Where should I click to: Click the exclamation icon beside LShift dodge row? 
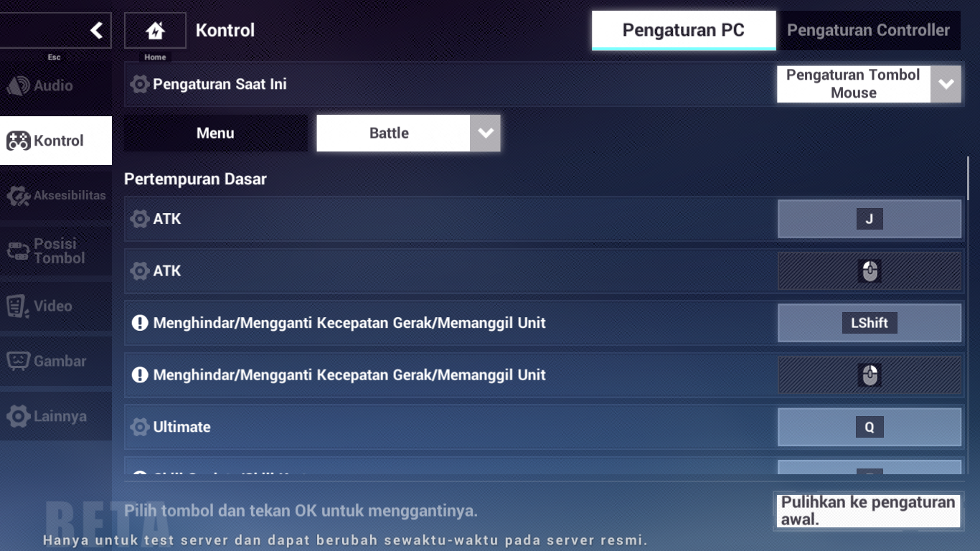click(140, 323)
